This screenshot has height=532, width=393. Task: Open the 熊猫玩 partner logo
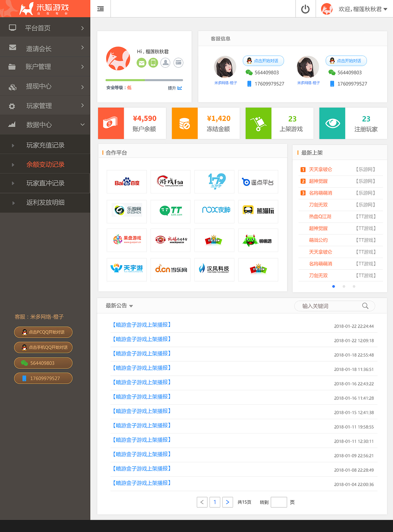tap(258, 212)
